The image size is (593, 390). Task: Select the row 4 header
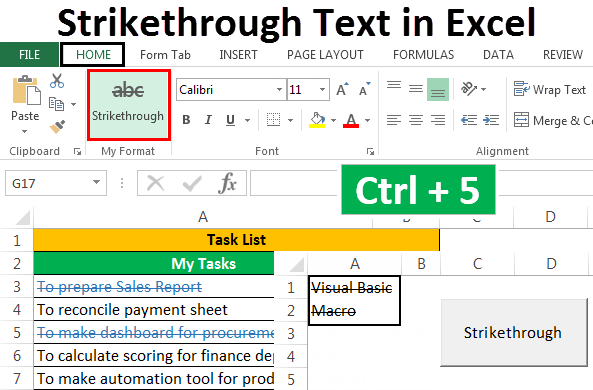click(x=17, y=310)
